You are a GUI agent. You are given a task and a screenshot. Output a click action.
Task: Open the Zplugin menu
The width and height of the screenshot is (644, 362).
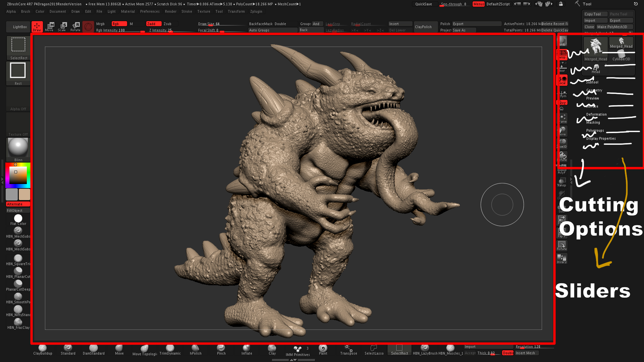[256, 11]
